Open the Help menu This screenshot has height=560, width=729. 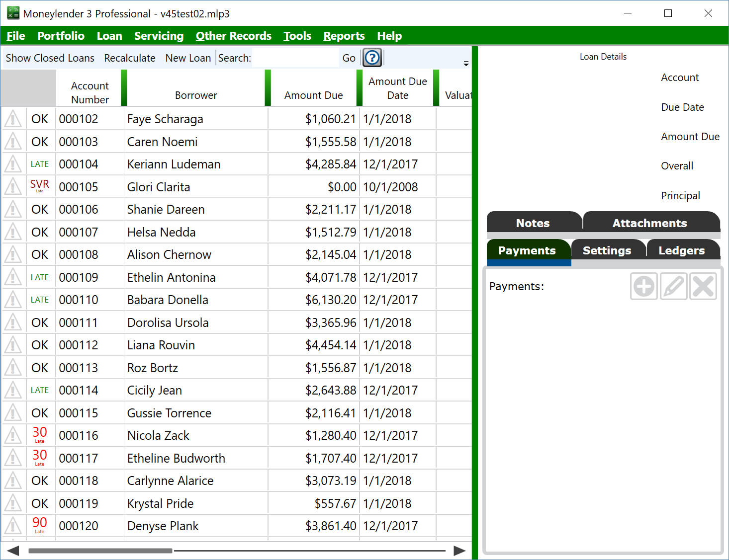pyautogui.click(x=389, y=36)
